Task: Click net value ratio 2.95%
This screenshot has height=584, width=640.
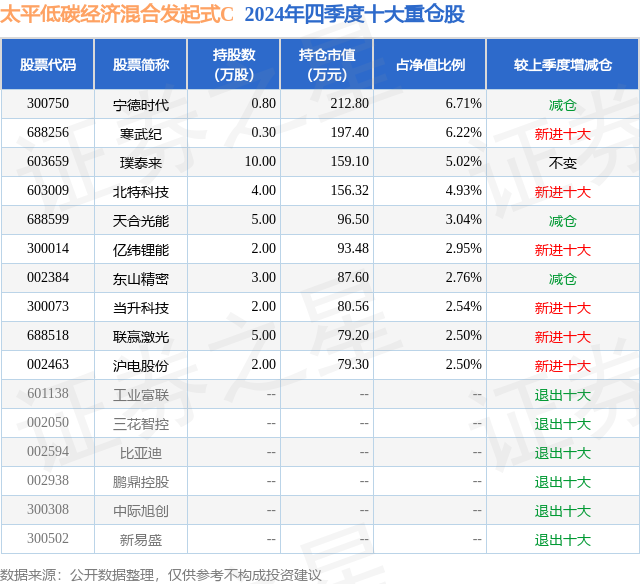Action: pos(463,248)
